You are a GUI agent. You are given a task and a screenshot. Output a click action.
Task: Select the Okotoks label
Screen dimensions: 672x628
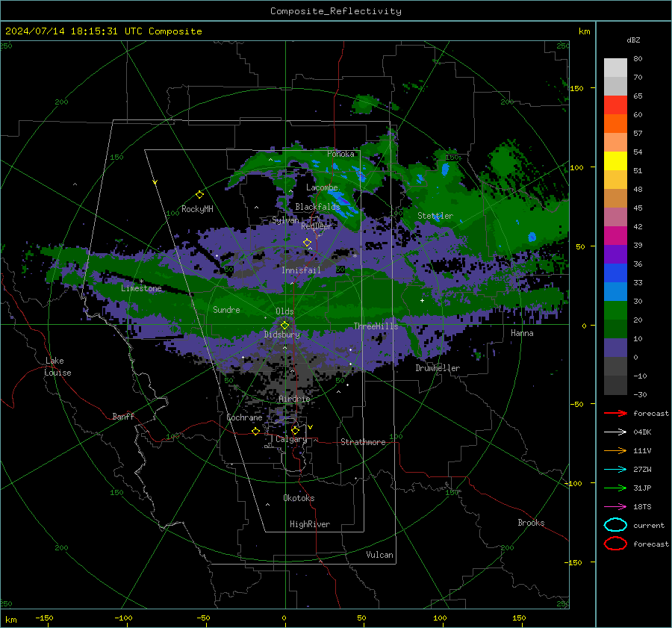click(299, 498)
